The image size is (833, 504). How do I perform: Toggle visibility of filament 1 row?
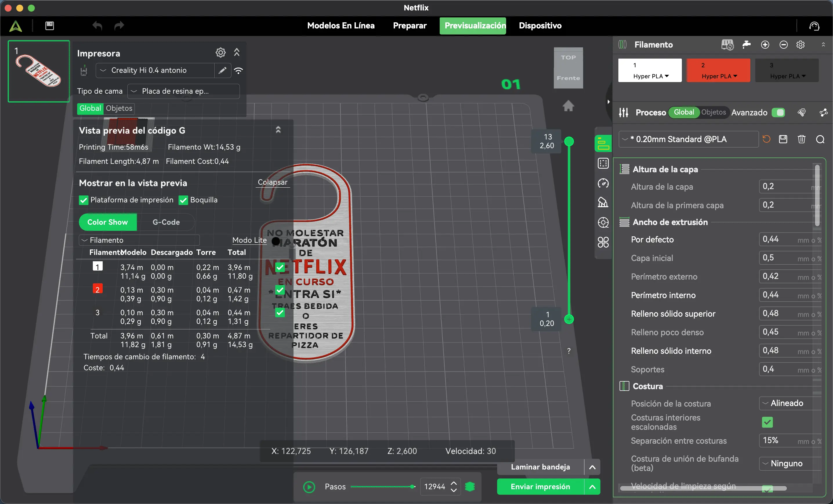[x=280, y=267]
